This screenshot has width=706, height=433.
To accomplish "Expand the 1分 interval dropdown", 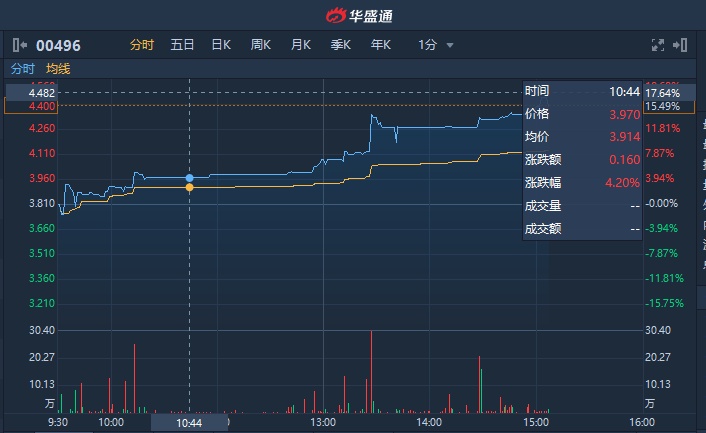I will (436, 45).
